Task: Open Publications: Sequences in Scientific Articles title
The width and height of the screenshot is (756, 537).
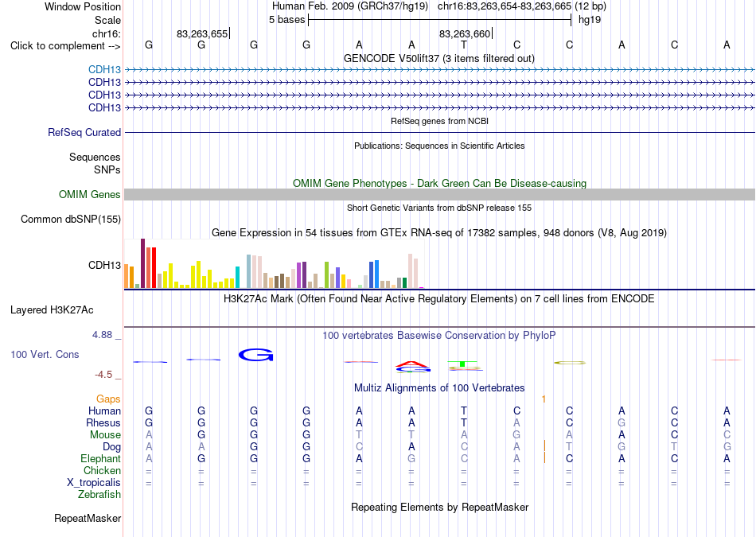Action: coord(439,146)
